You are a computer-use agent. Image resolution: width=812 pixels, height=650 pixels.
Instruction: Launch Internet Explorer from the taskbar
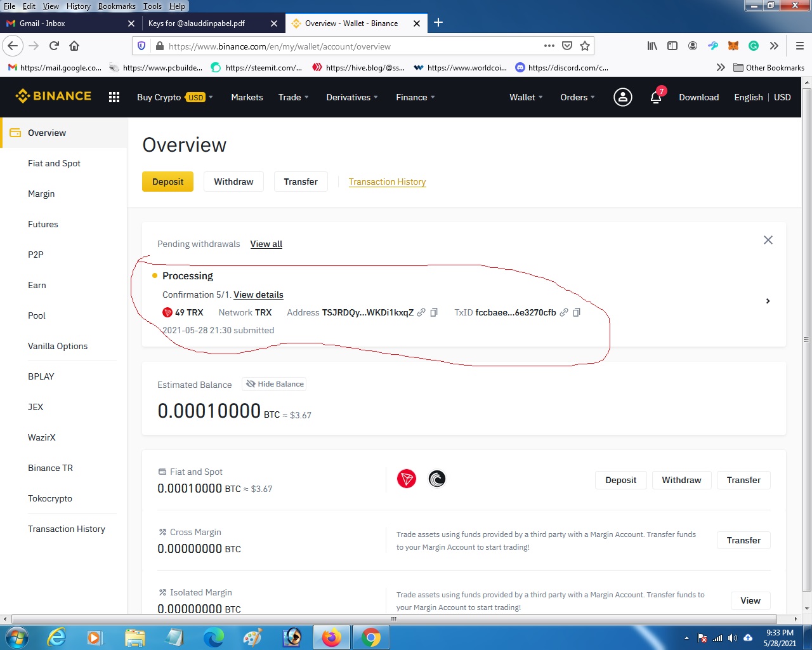coord(56,637)
